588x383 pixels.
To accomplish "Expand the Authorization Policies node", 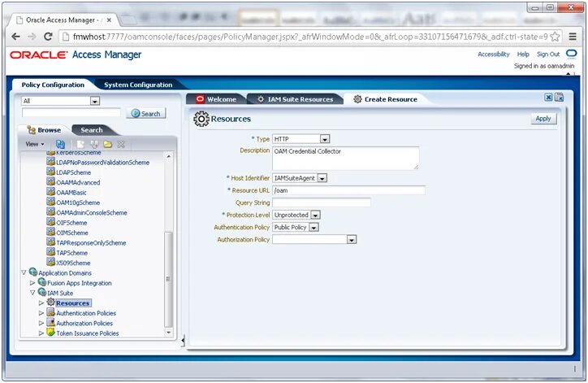I will pyautogui.click(x=41, y=323).
